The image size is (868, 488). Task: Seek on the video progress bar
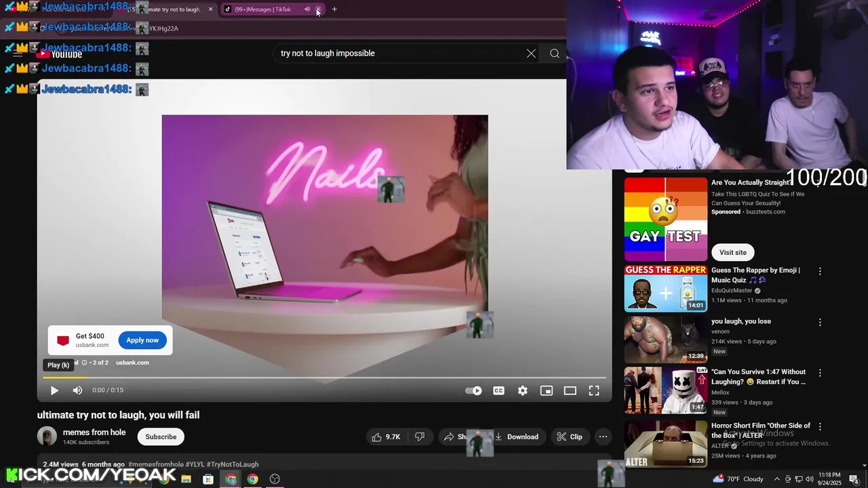tap(324, 378)
